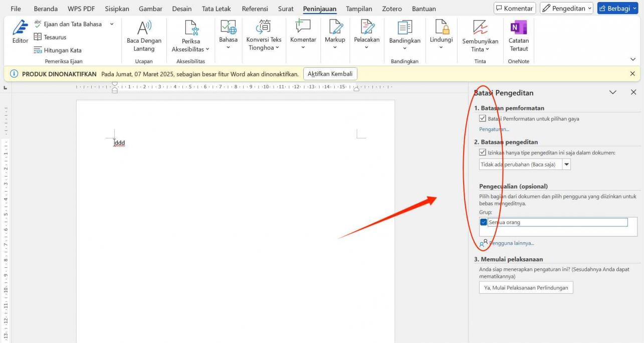Click the Aktifkan Kembali button
This screenshot has width=644, height=343.
click(x=330, y=74)
